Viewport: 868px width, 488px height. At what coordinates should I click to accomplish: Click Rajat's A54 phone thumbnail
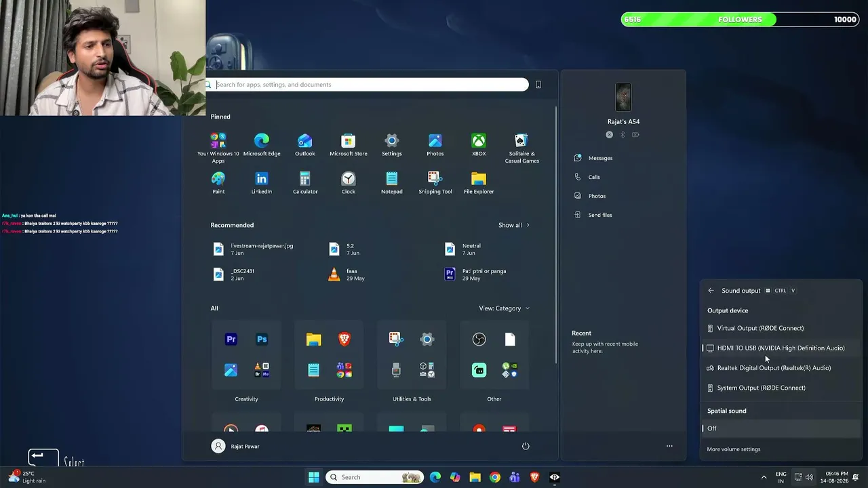[x=623, y=98]
